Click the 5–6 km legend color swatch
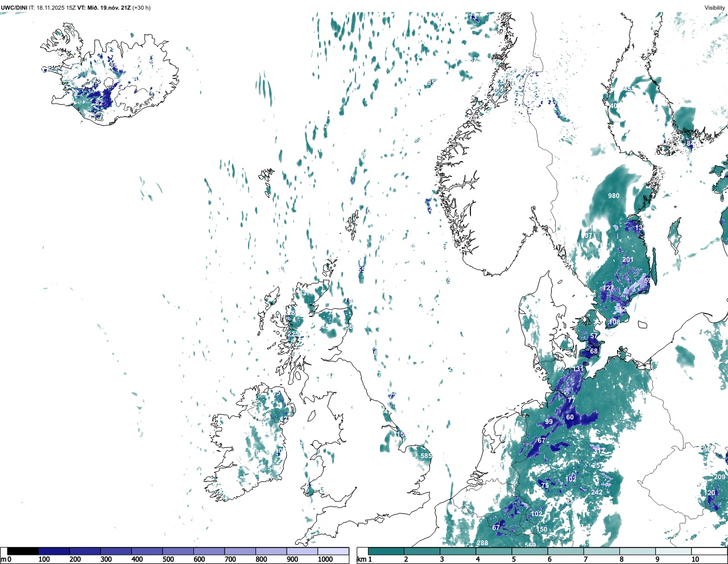Viewport: 728px width, 564px height. (530, 551)
